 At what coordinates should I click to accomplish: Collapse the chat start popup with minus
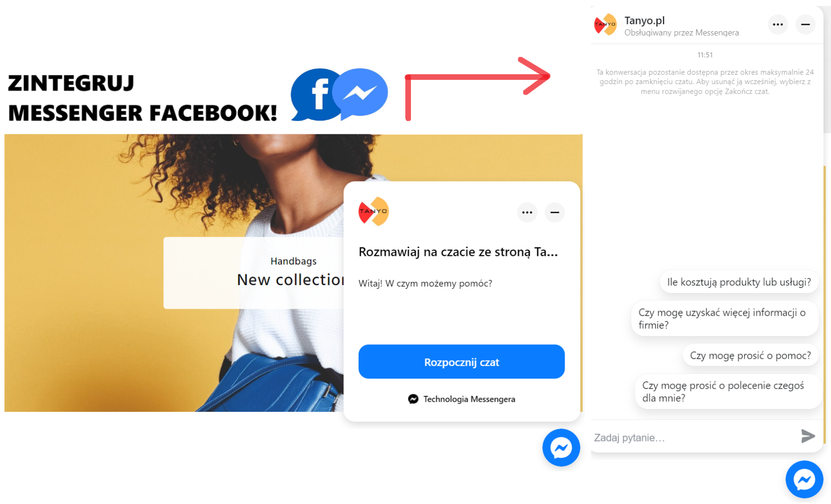point(554,212)
